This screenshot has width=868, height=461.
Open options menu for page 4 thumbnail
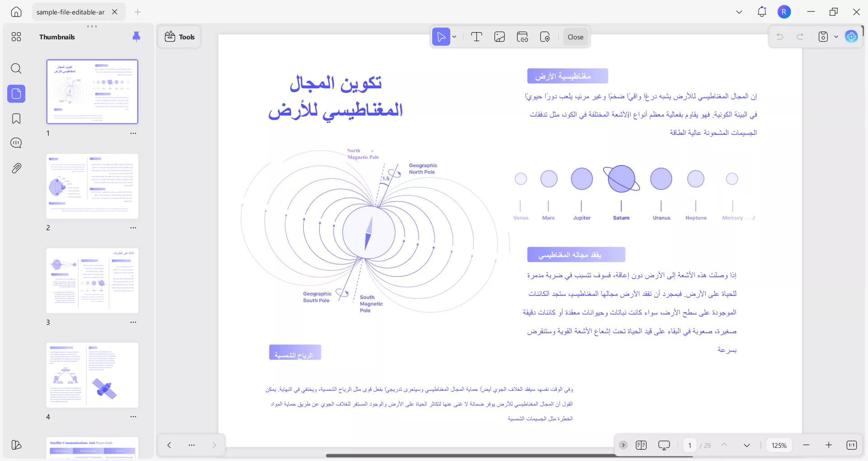(x=133, y=417)
